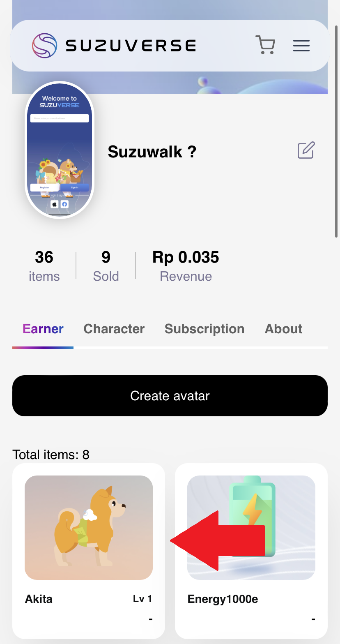Open the shopping cart
Image resolution: width=340 pixels, height=644 pixels.
[265, 45]
